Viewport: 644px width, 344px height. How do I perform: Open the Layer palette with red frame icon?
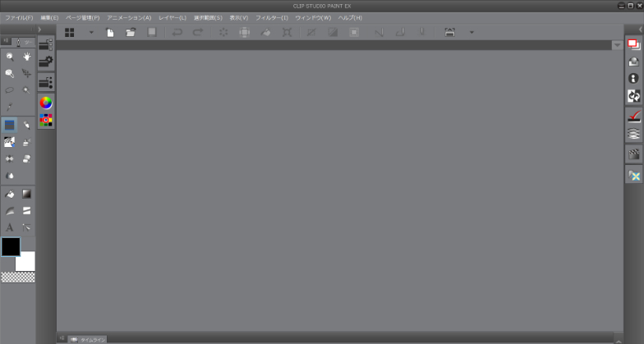pos(634,44)
